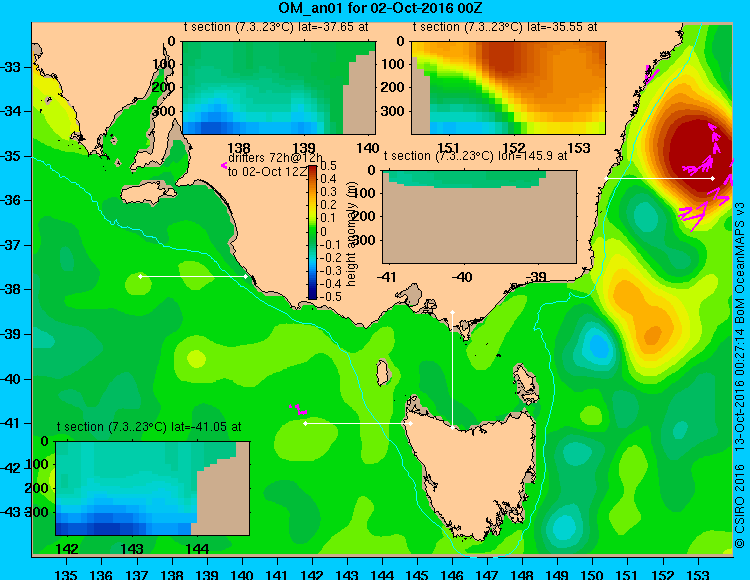Viewport: 750px width, 580px height.
Task: Click the magenta drifter arrows near -36.5 east
Action: 694,215
